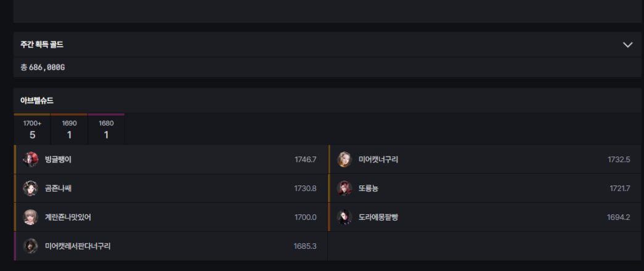Click the 빙글팽이 character avatar
644x271 pixels.
(x=31, y=160)
